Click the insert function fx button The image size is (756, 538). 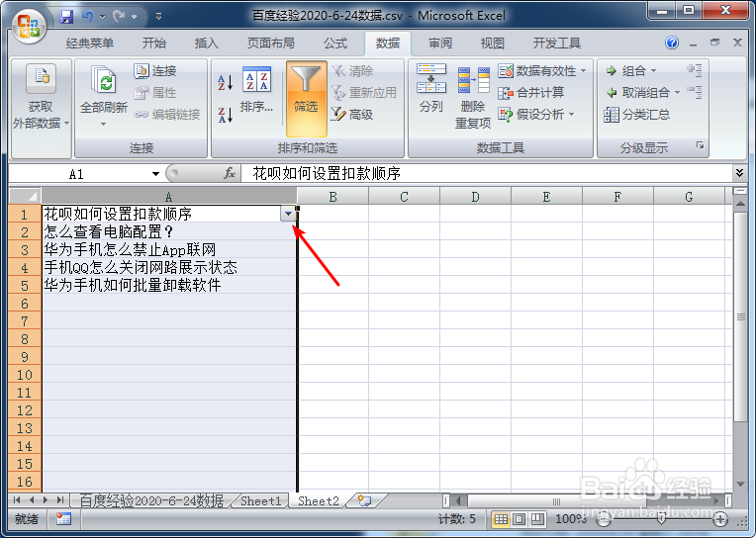tap(230, 173)
